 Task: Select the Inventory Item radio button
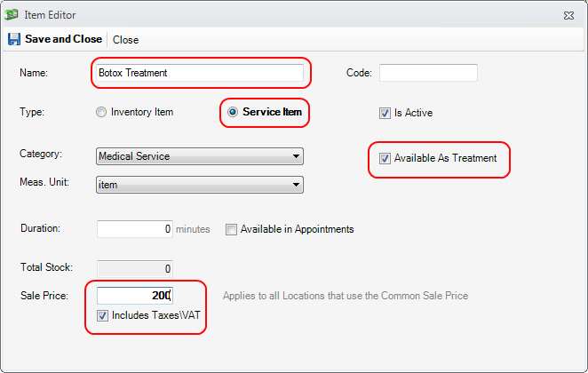pyautogui.click(x=101, y=113)
